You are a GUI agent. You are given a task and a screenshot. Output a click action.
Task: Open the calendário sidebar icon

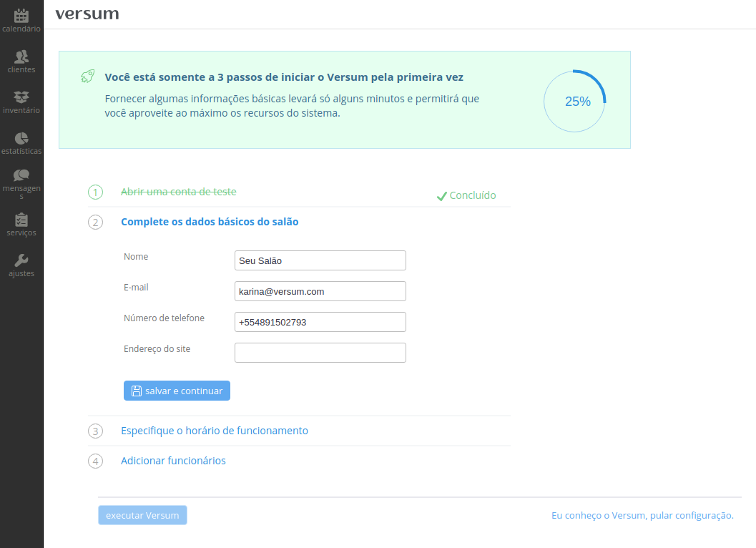tap(21, 16)
